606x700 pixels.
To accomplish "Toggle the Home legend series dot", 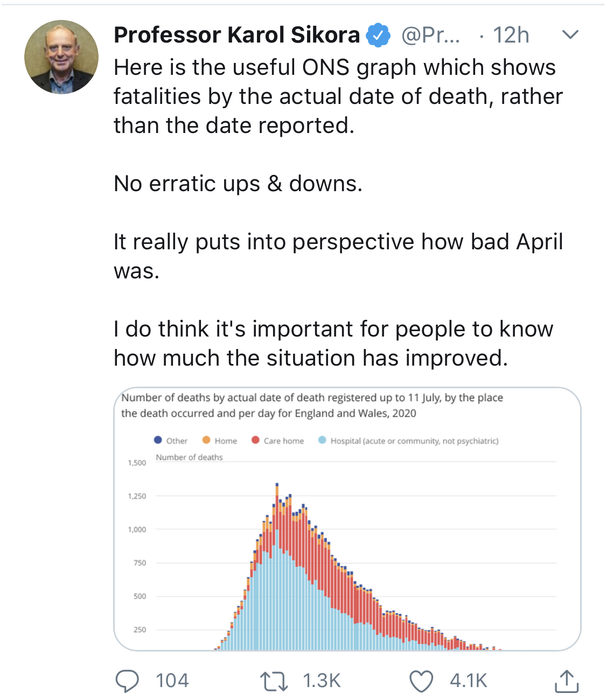I will click(x=206, y=440).
